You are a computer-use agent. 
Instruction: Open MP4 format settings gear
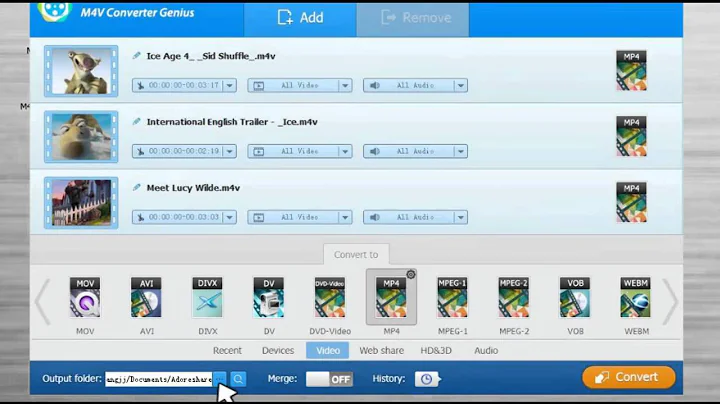pyautogui.click(x=411, y=275)
